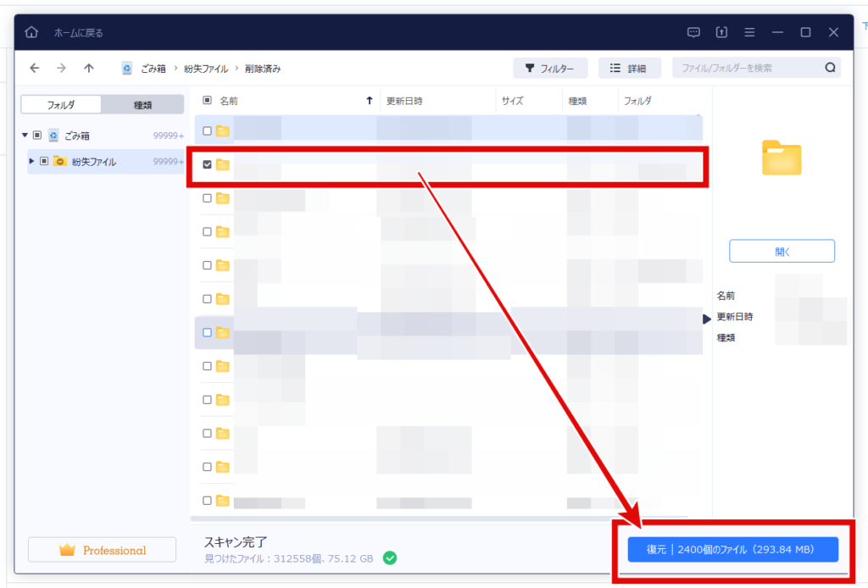The height and width of the screenshot is (588, 868).
Task: Select the フォルダ tab
Action: (61, 104)
